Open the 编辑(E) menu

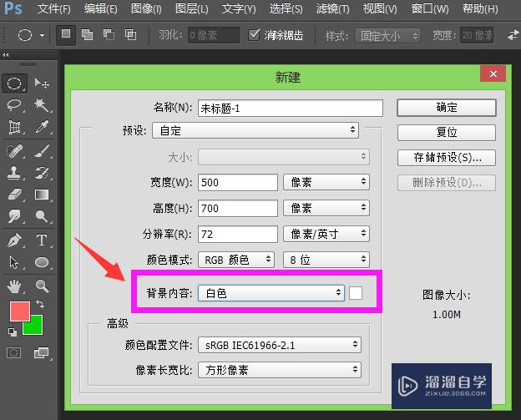click(100, 8)
